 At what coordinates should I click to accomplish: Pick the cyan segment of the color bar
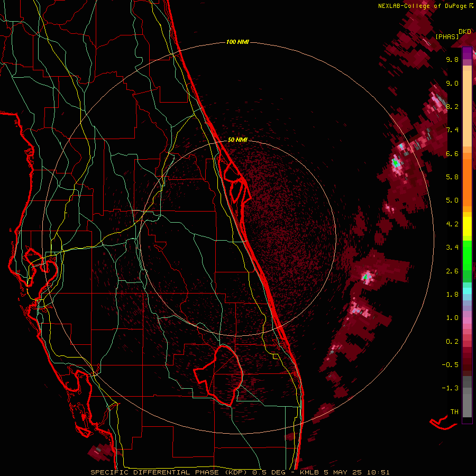tap(467, 290)
